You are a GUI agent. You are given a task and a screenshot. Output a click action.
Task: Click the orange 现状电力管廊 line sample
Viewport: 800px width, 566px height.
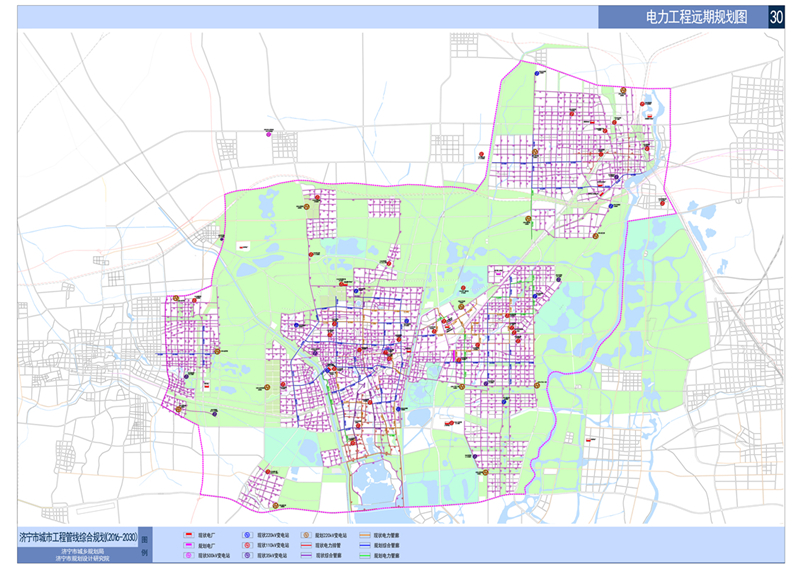pyautogui.click(x=365, y=535)
